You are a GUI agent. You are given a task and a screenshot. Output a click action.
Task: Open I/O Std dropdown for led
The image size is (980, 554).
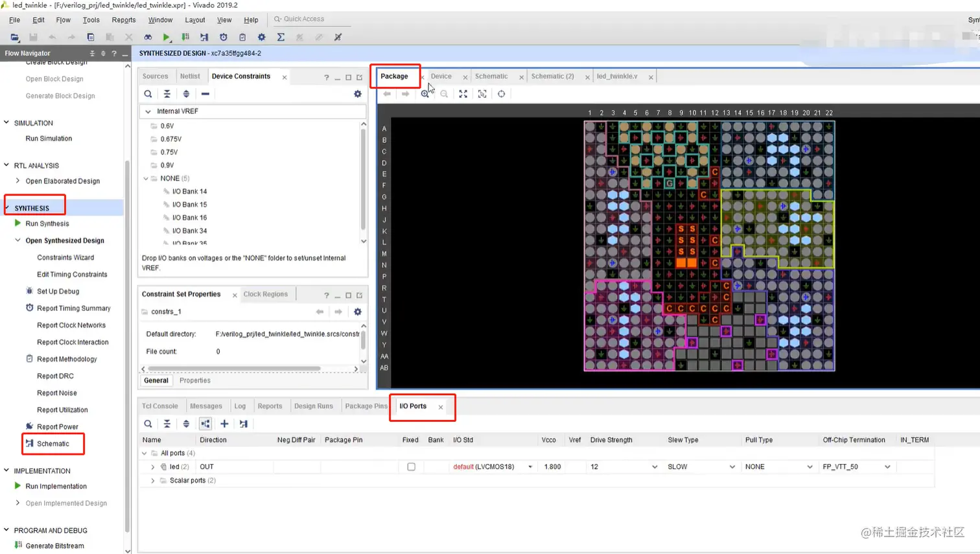pyautogui.click(x=530, y=467)
